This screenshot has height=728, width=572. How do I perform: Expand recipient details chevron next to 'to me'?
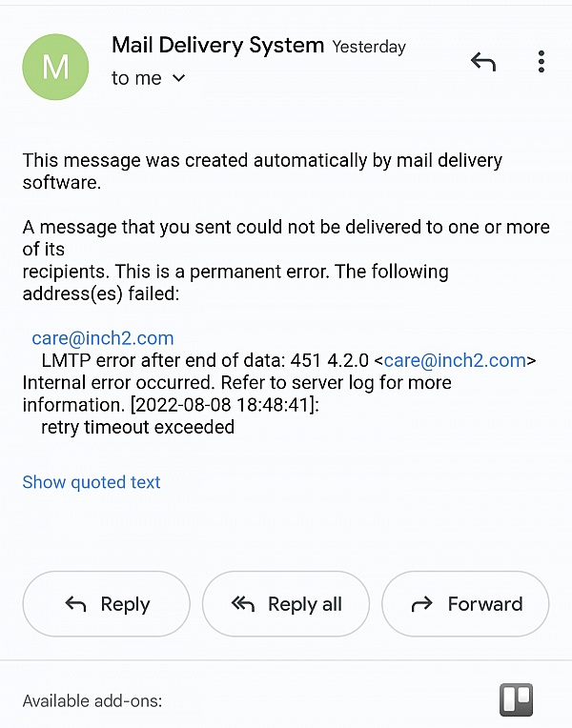179,78
